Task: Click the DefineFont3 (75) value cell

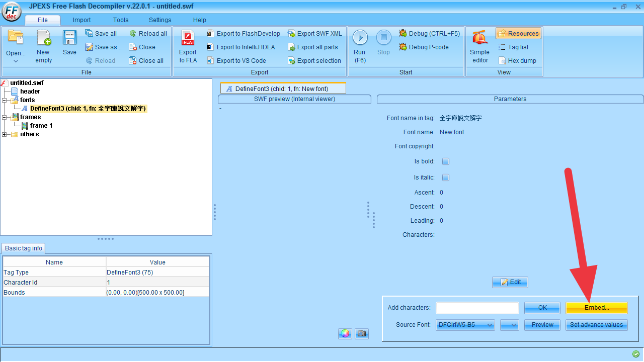Action: pyautogui.click(x=157, y=272)
